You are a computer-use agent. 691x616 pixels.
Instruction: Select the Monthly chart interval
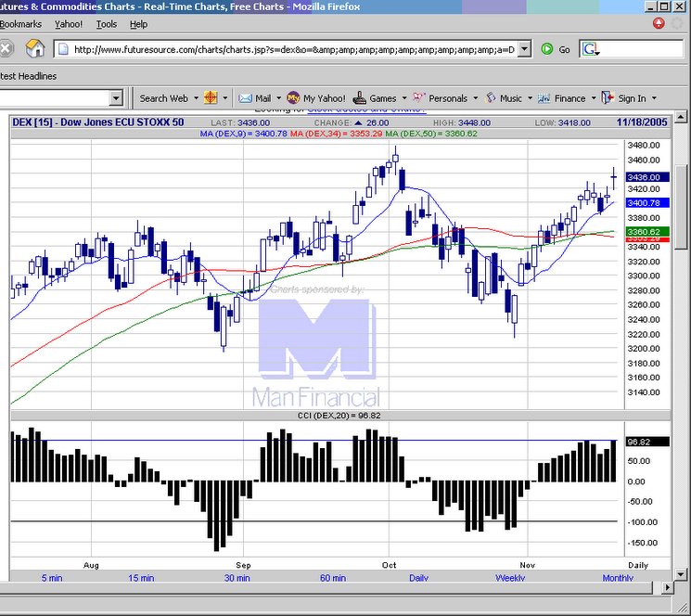[x=618, y=578]
